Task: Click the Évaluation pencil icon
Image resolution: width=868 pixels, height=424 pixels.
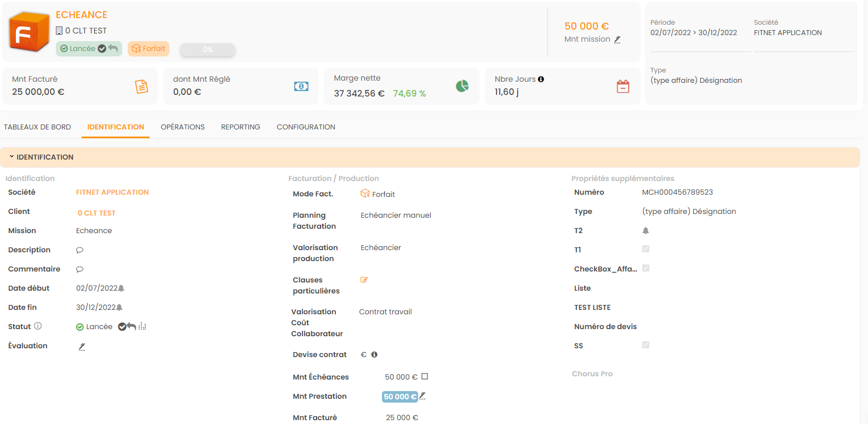Action: coord(82,347)
